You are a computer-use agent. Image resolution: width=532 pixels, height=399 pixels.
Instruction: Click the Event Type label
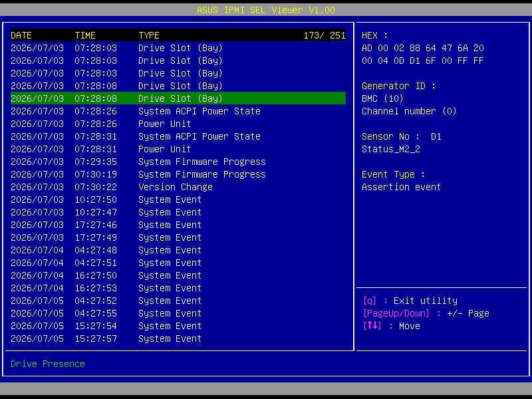tap(393, 174)
